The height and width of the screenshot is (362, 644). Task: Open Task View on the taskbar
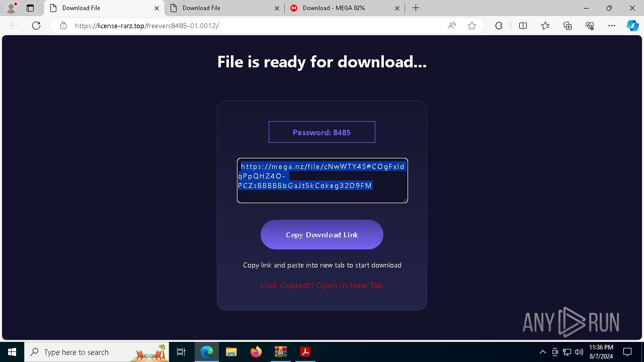pos(182,352)
